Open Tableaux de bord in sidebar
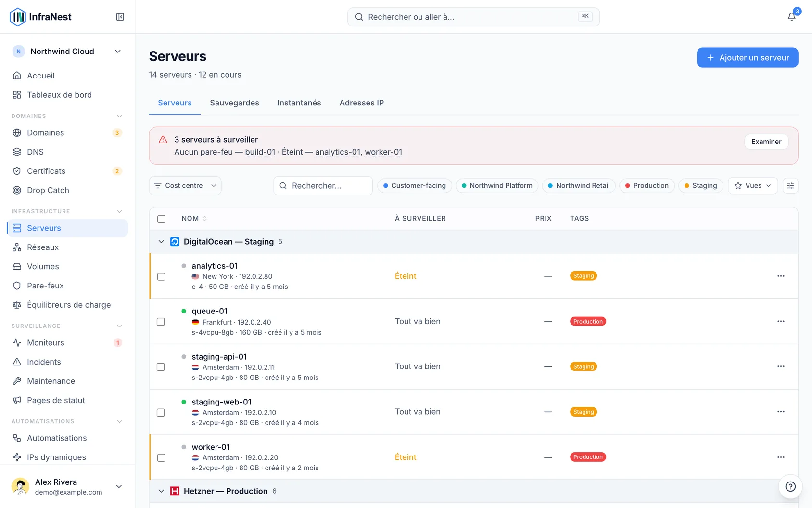 tap(67, 95)
